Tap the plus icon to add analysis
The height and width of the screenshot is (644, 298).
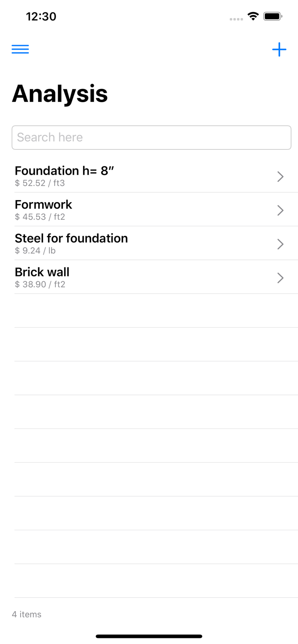[279, 49]
